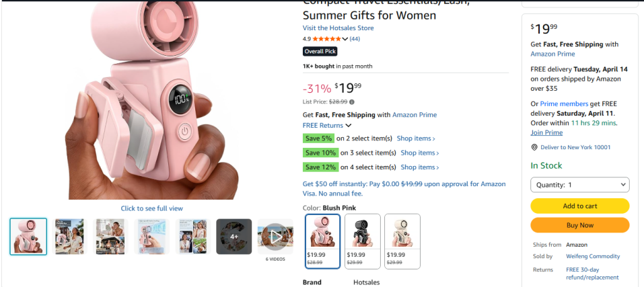
Task: Visit the Hotsales Store link
Action: (x=338, y=28)
